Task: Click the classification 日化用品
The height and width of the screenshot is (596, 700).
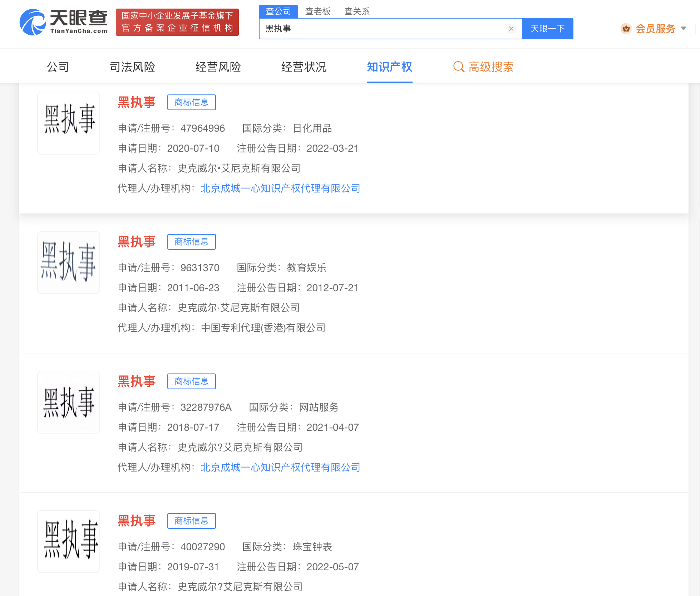Action: point(312,128)
